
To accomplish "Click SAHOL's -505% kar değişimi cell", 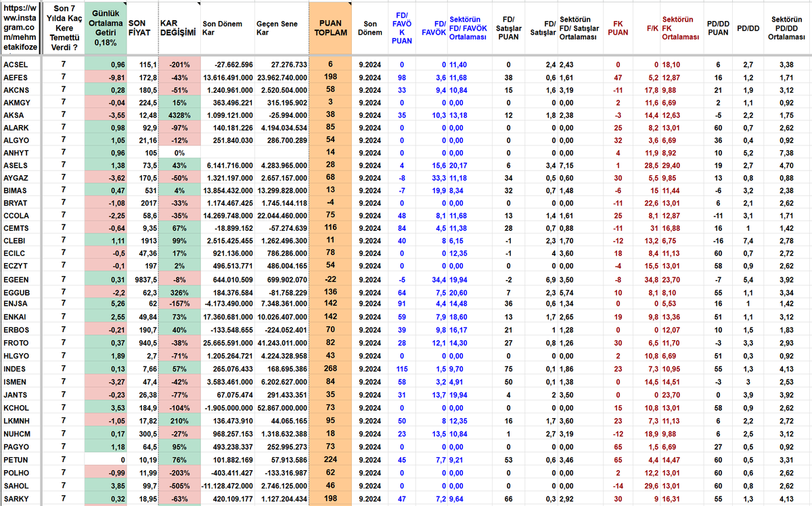I will [179, 486].
